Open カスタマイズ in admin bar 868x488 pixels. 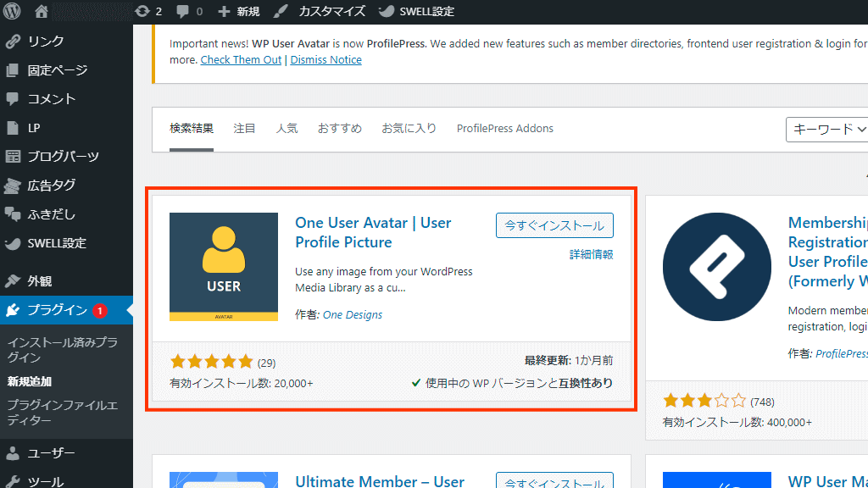tap(331, 11)
